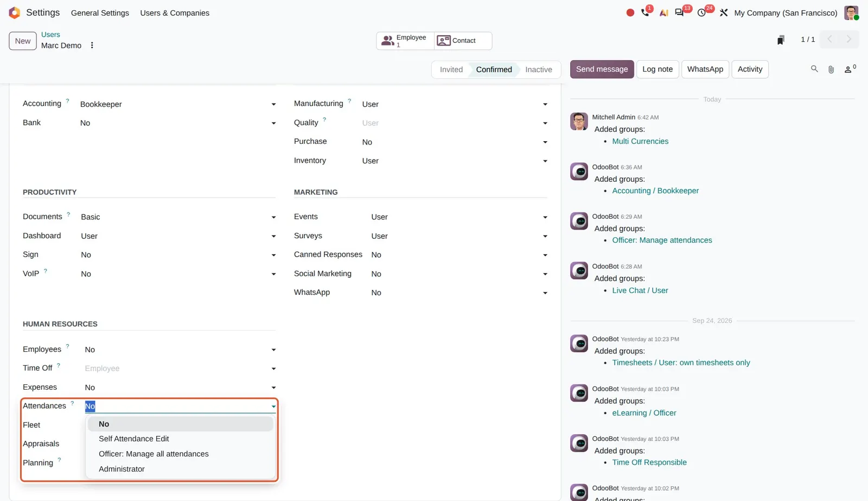Set status to Invited

coord(451,69)
